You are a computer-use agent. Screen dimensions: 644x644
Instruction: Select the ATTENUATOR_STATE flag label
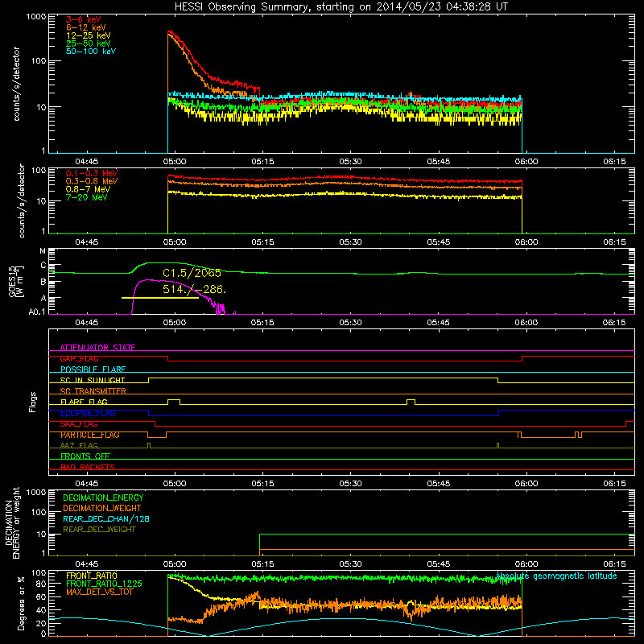tap(97, 348)
